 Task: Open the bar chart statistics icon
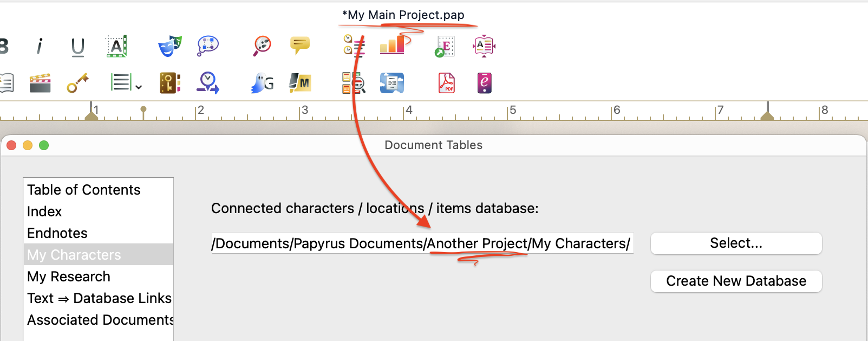[x=393, y=46]
